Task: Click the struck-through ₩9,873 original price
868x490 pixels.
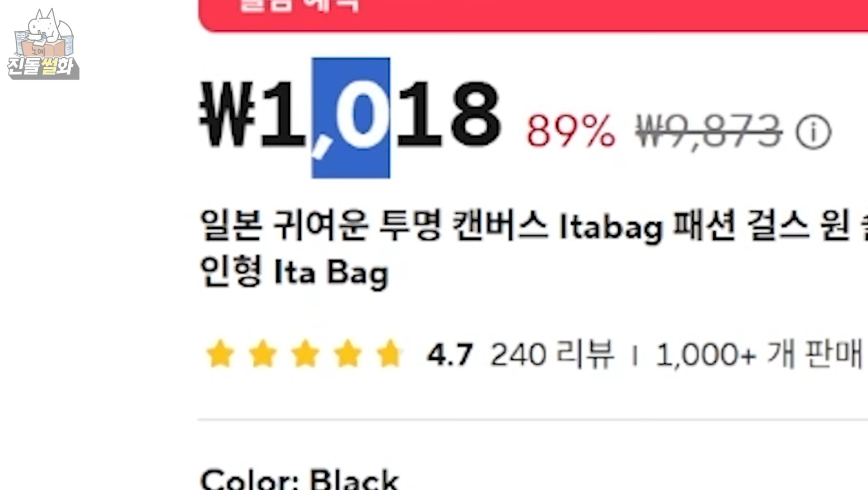Action: coord(709,131)
